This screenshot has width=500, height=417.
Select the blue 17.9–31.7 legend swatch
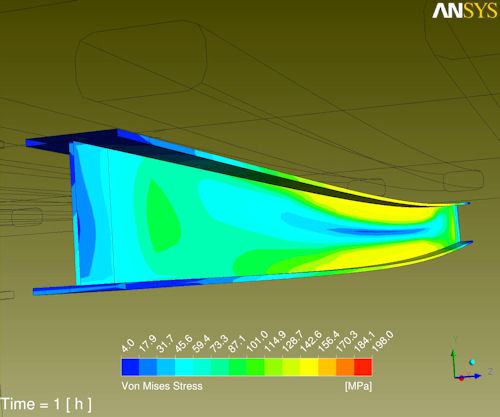(148, 367)
